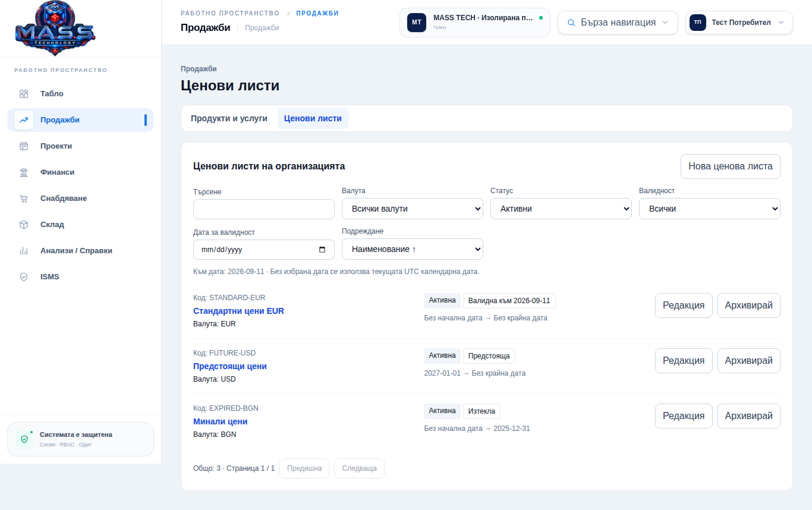Click Архивирай for Минали цени
This screenshot has width=812, height=510.
click(749, 416)
